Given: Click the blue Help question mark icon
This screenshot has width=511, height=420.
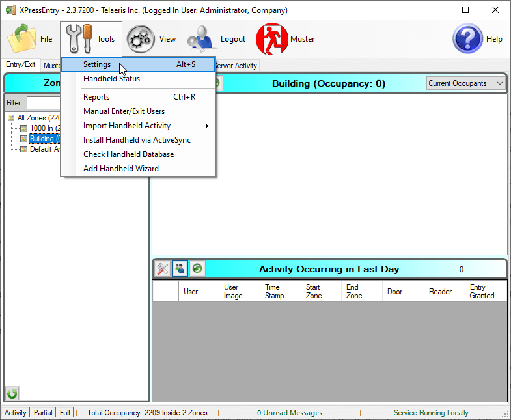Looking at the screenshot, I should pyautogui.click(x=467, y=39).
